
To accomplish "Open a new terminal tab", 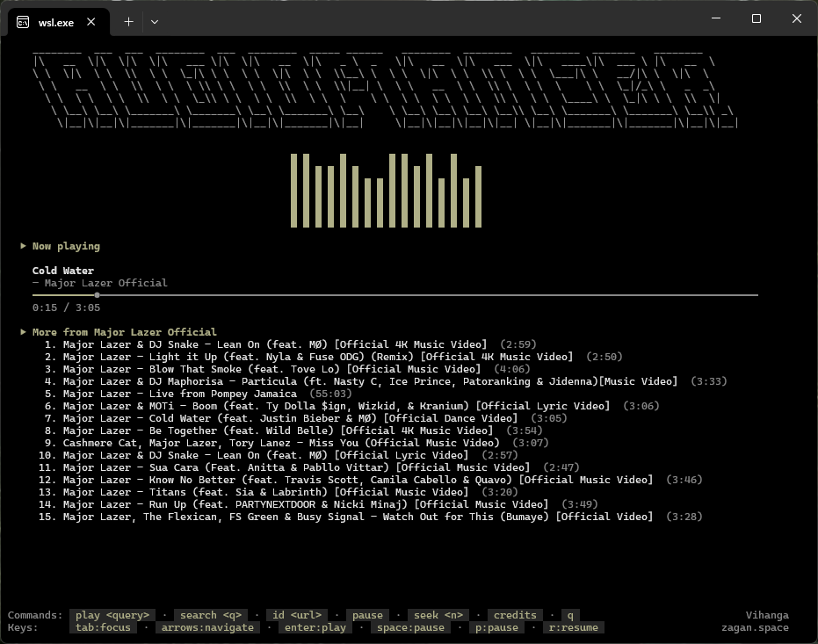I will tap(128, 22).
